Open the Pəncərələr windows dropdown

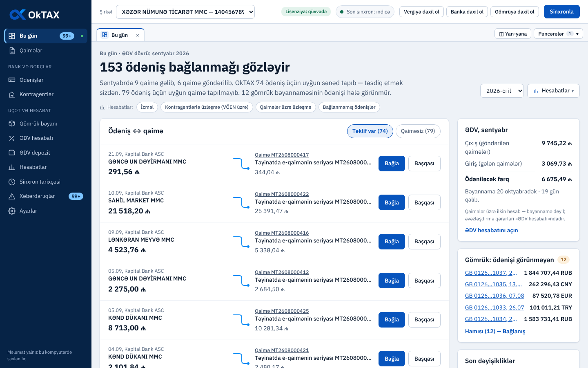click(x=558, y=34)
